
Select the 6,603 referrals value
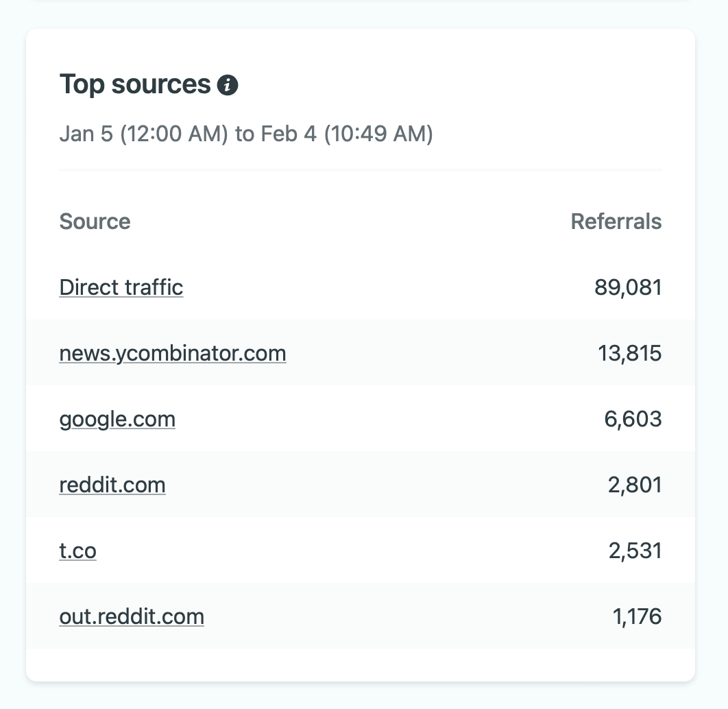pos(633,419)
